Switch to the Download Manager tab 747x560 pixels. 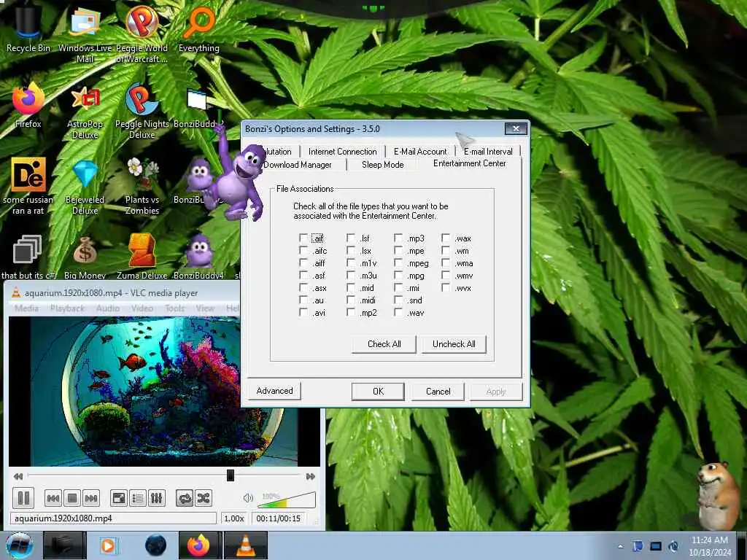298,165
